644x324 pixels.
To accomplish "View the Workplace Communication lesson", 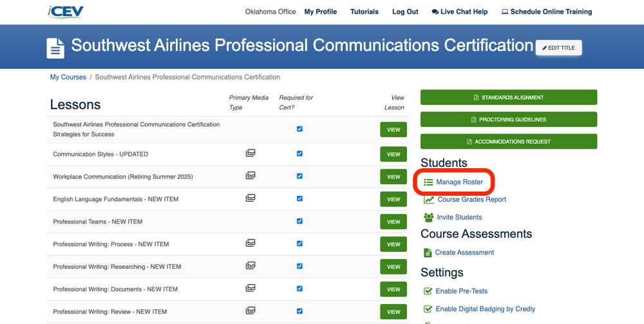I will coord(393,176).
